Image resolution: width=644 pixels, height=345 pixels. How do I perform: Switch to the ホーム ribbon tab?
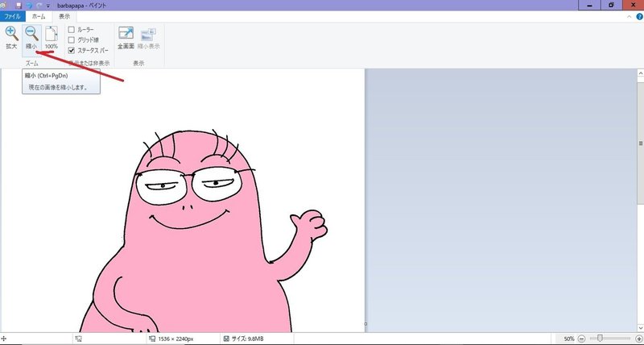(x=39, y=16)
